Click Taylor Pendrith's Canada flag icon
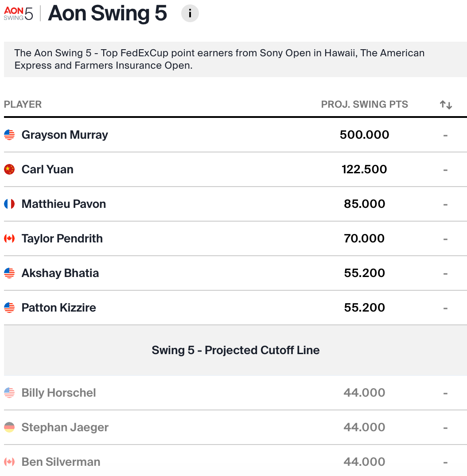This screenshot has width=467, height=476. (9, 238)
